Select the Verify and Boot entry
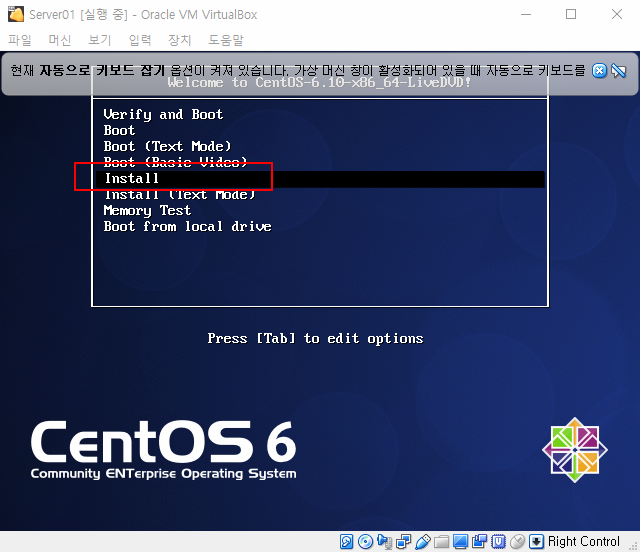This screenshot has width=640, height=552. [163, 114]
